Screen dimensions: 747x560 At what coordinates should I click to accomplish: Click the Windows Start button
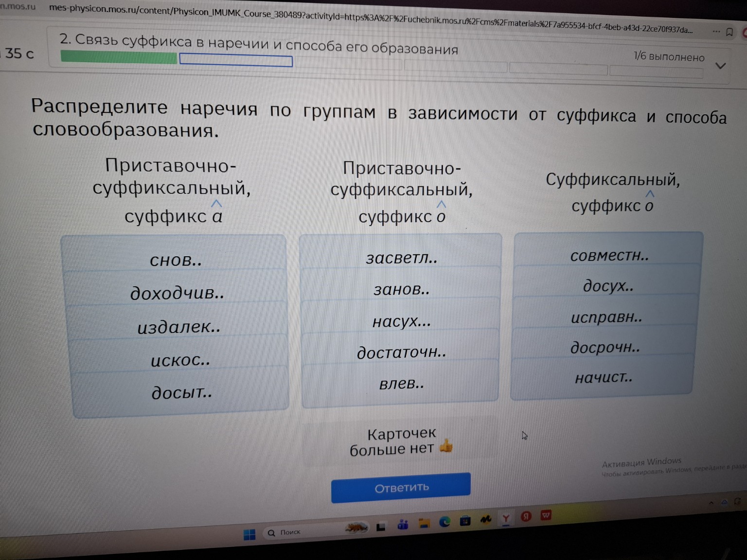pos(250,534)
